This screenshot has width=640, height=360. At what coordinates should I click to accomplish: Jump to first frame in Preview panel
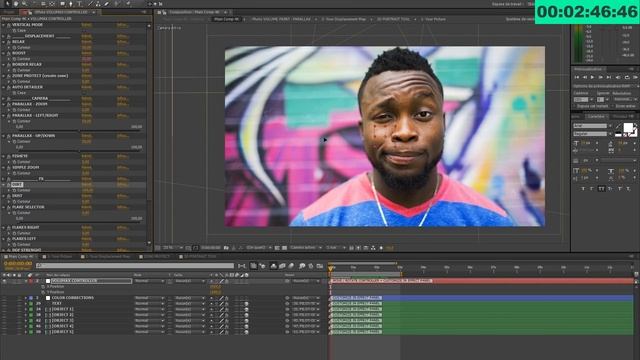pos(577,77)
